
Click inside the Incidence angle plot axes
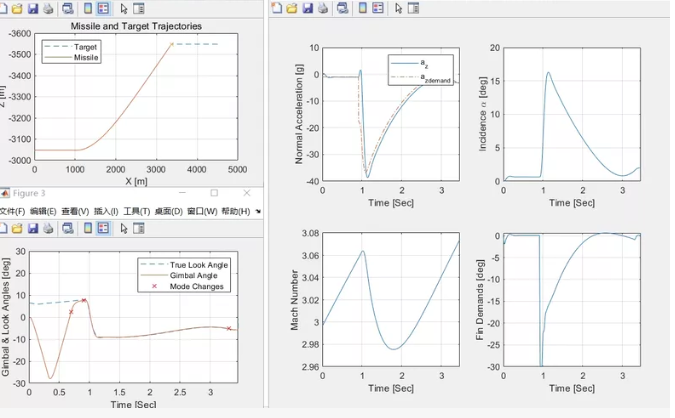tap(572, 115)
